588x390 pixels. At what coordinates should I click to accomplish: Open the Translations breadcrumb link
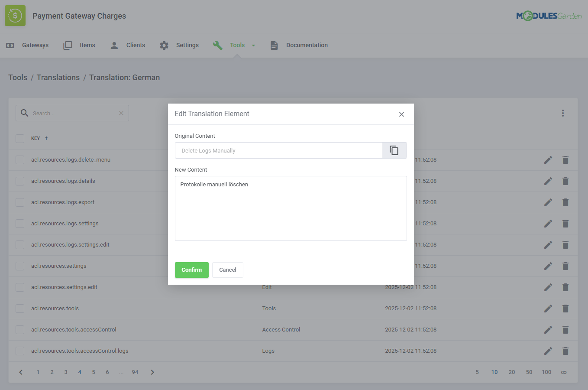(58, 77)
